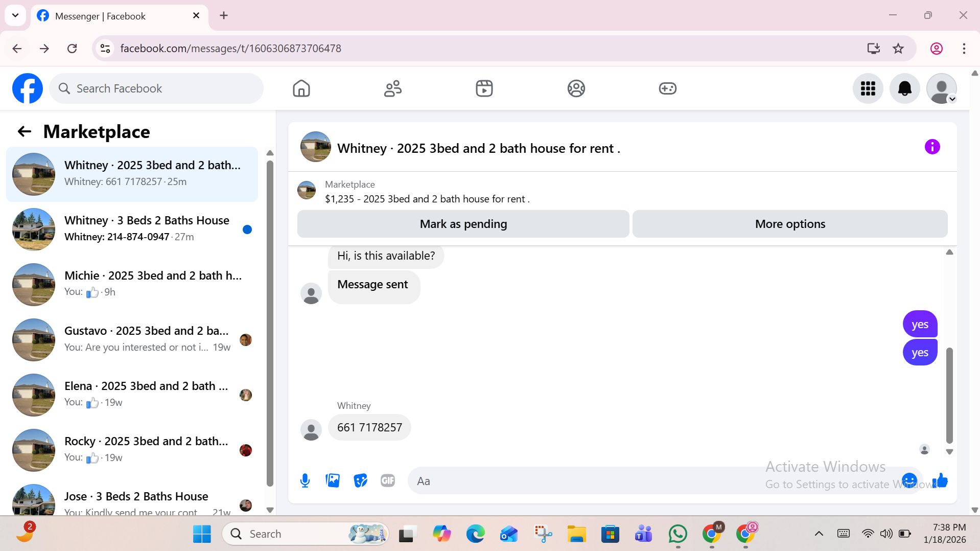Open Elena 2025 3bed conversation
980x551 pixels.
click(x=132, y=395)
